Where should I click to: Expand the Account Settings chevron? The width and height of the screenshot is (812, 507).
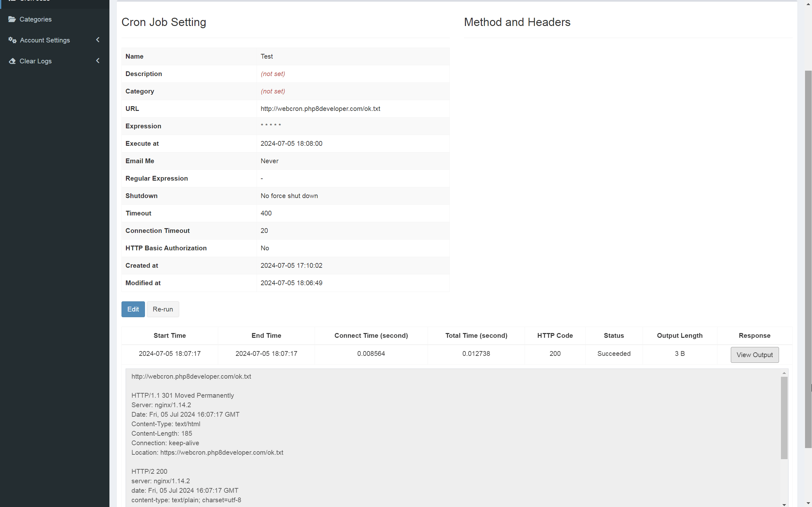pyautogui.click(x=98, y=40)
